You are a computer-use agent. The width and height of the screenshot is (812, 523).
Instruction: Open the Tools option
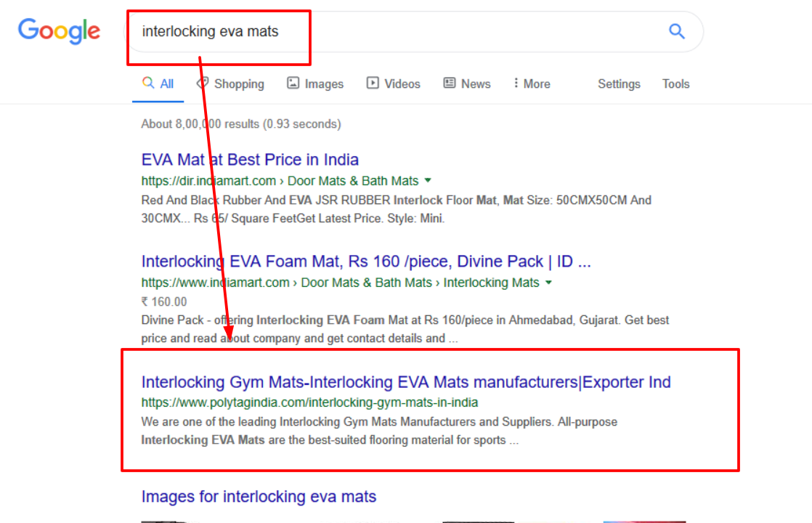point(675,84)
